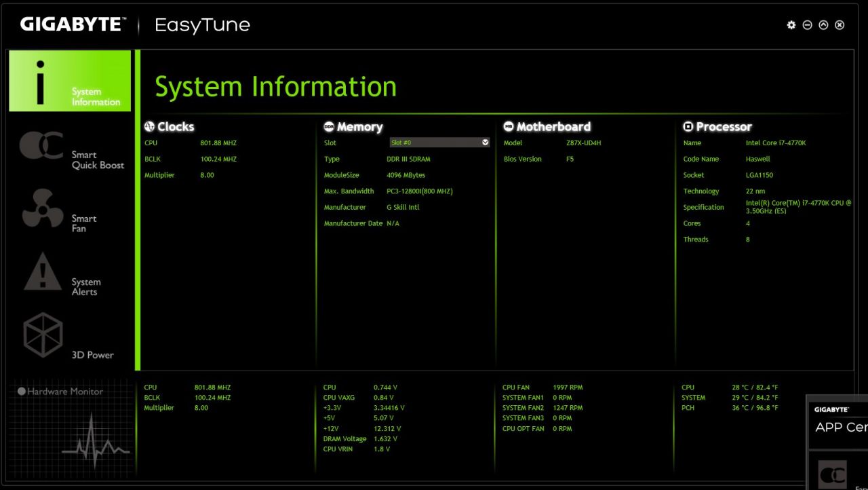Click the Hardware Monitor label

click(65, 392)
